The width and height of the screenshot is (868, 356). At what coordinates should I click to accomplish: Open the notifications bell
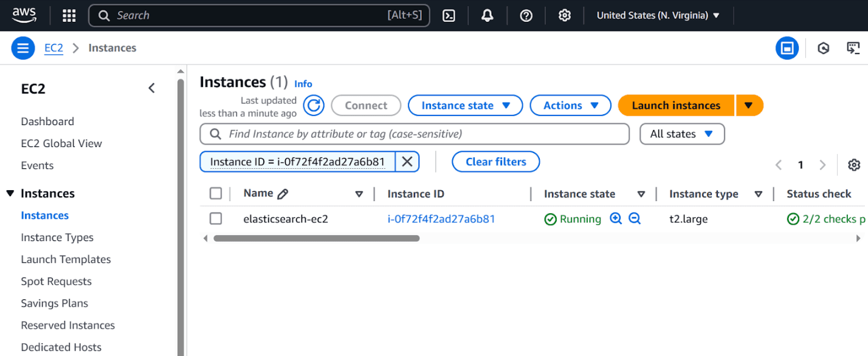pyautogui.click(x=487, y=16)
